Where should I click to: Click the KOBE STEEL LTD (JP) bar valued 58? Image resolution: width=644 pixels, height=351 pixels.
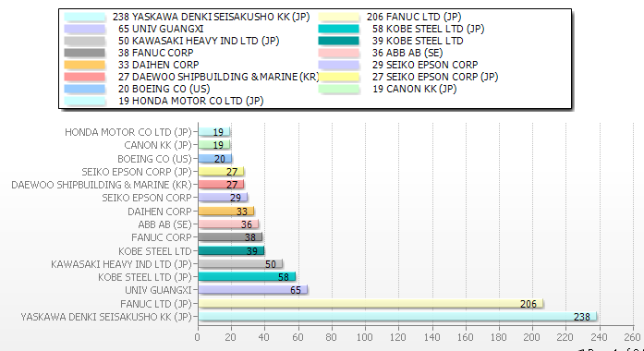(247, 277)
